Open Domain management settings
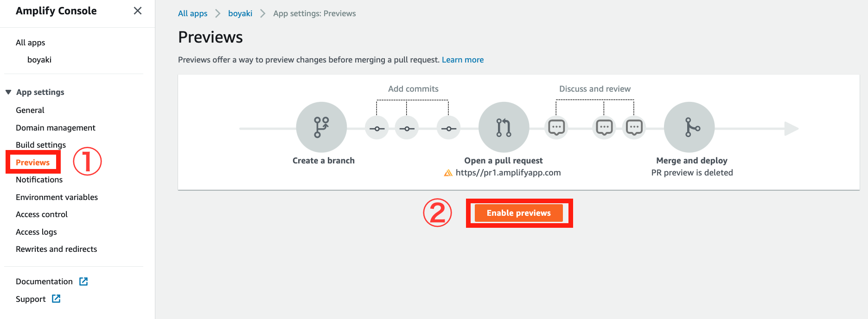868x319 pixels. click(x=56, y=128)
